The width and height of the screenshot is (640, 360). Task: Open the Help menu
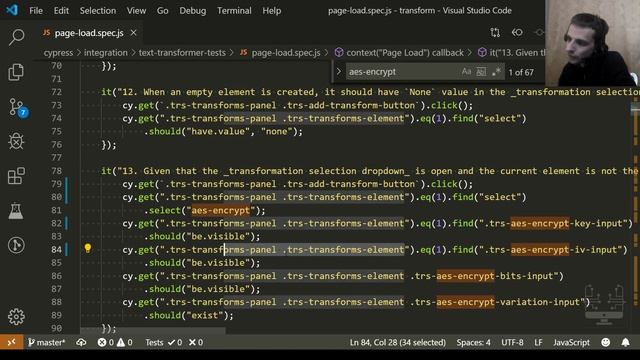click(272, 11)
